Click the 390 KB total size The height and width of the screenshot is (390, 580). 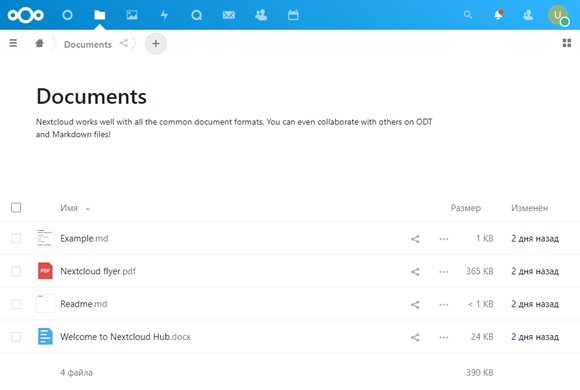point(479,373)
